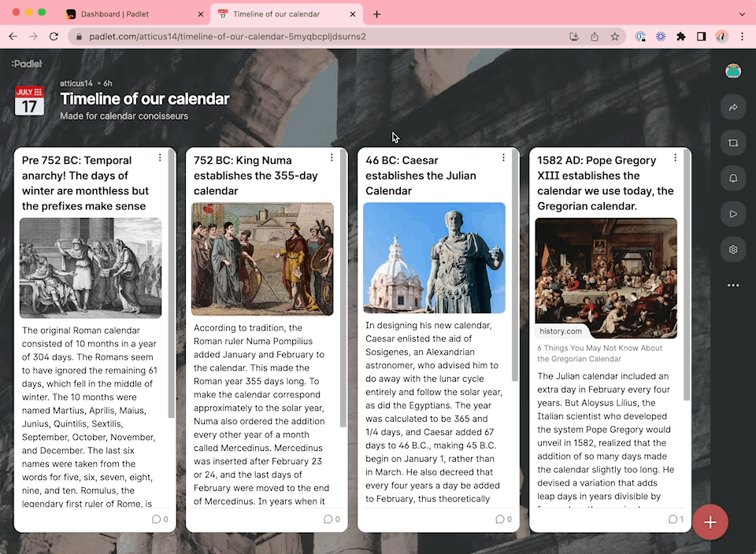Viewport: 756px width, 554px height.
Task: Open 6 Things You May Not Know link
Action: (599, 353)
